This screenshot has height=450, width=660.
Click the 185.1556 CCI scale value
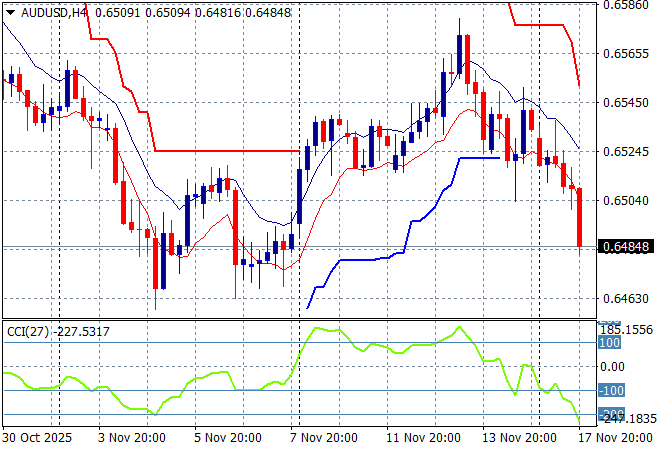coord(626,330)
